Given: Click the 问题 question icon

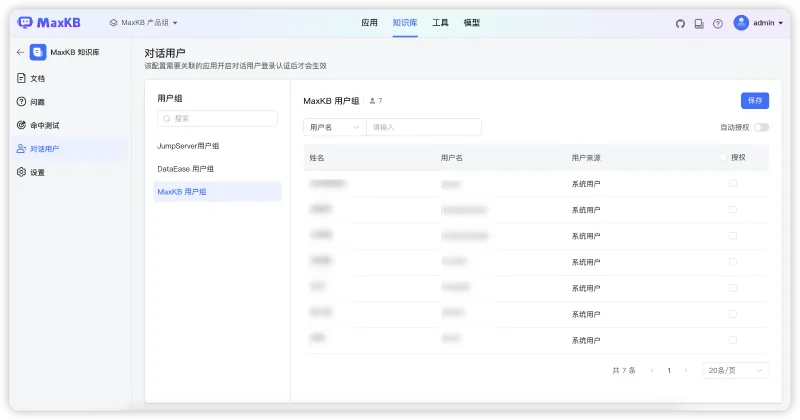Looking at the screenshot, I should coord(21,102).
